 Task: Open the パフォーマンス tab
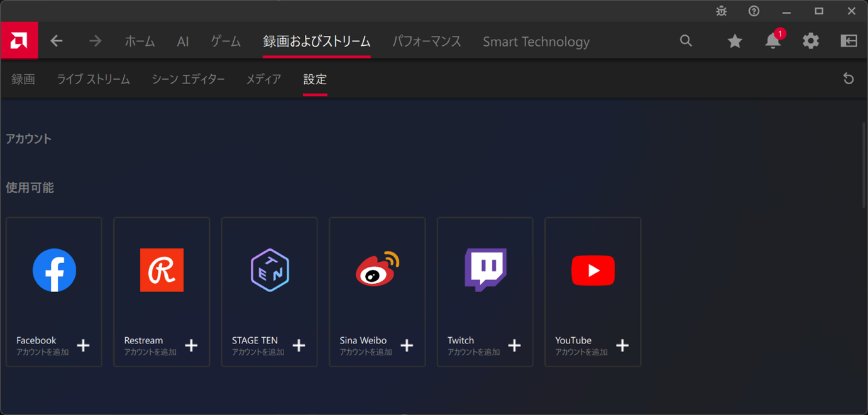pyautogui.click(x=427, y=41)
